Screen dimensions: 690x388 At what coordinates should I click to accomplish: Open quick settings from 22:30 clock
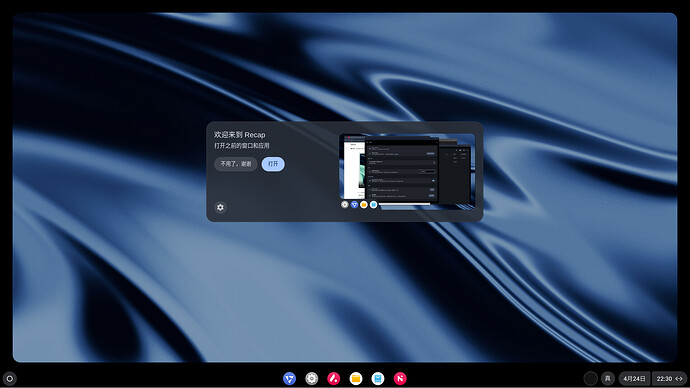click(x=669, y=378)
